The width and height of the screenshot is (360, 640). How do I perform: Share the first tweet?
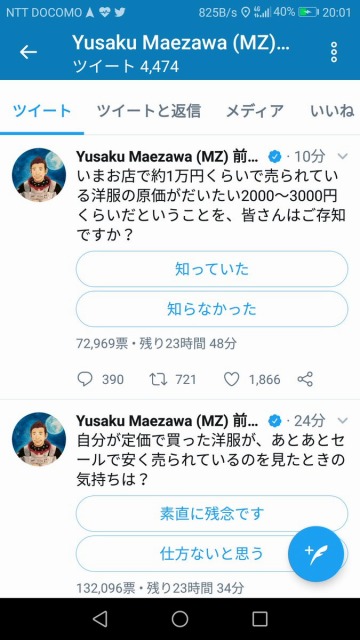click(x=305, y=379)
